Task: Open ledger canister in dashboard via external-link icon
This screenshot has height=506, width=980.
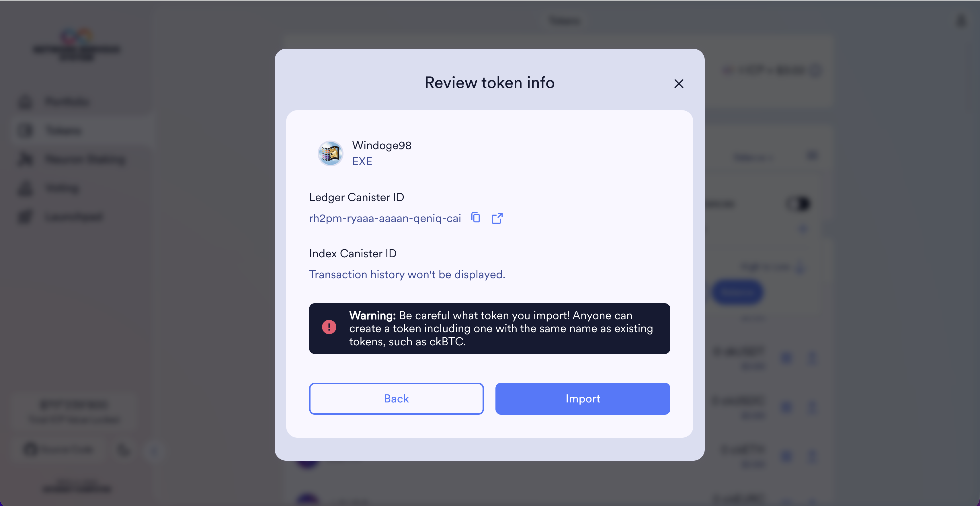Action: tap(497, 218)
